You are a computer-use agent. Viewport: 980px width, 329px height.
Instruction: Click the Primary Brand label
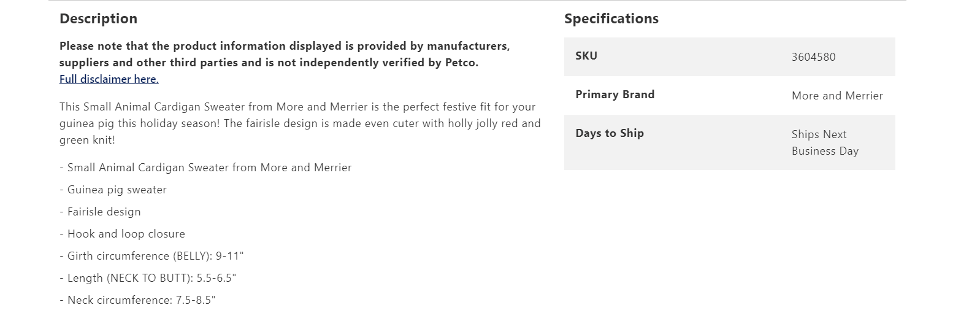pos(614,95)
